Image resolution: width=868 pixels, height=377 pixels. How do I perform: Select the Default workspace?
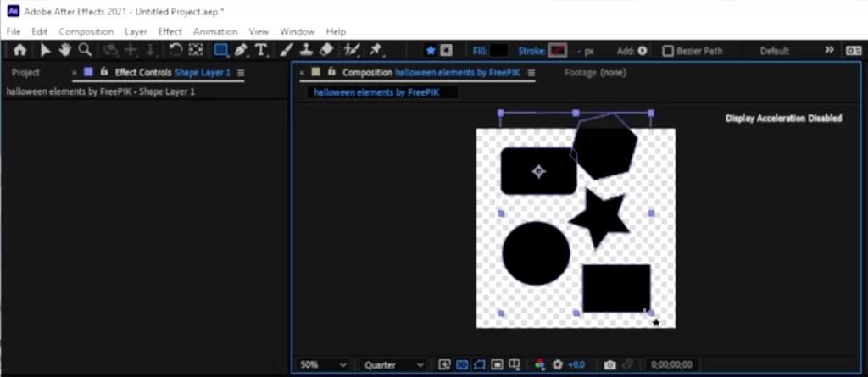click(x=775, y=51)
